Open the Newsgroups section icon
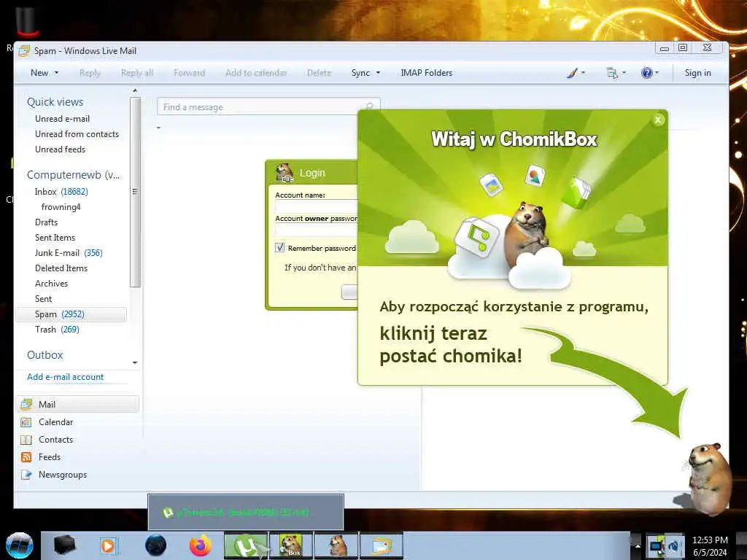747x560 pixels. (x=26, y=475)
